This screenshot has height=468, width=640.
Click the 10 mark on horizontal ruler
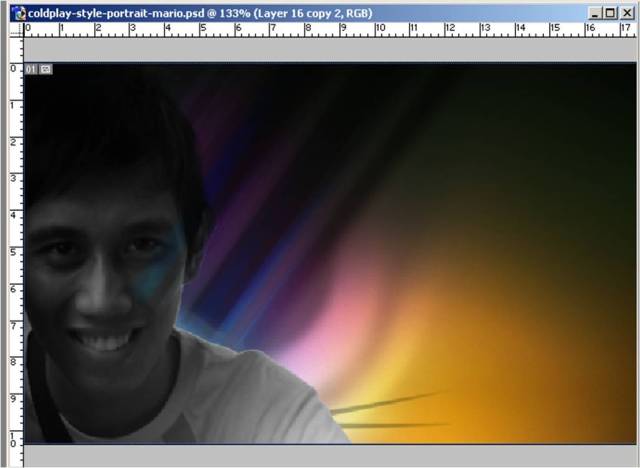tap(380, 30)
